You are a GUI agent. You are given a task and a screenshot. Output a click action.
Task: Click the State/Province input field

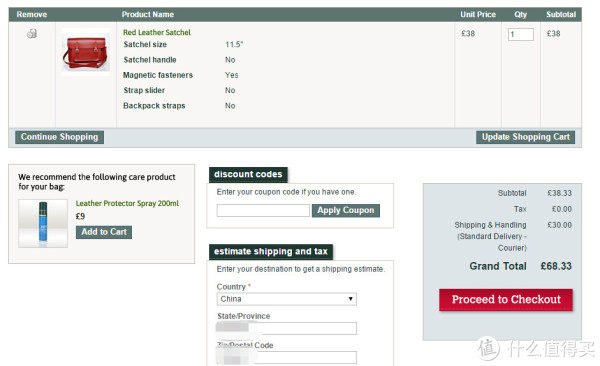(x=287, y=328)
